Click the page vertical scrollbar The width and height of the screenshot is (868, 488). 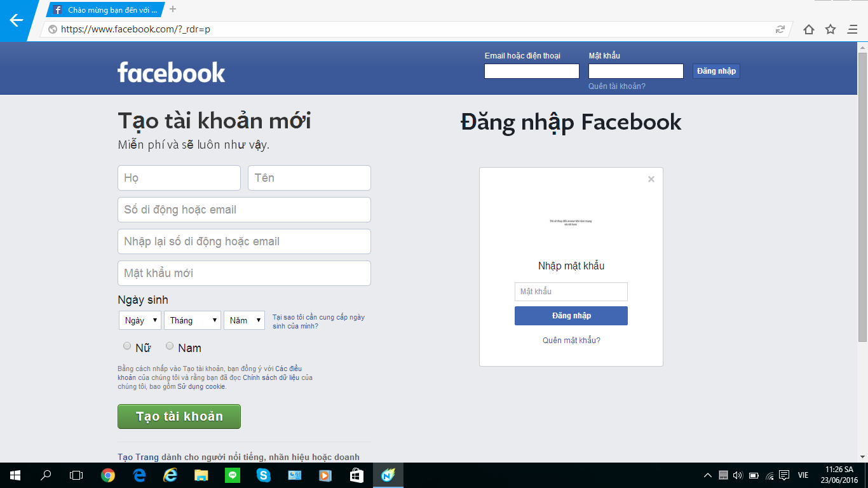[x=862, y=191]
